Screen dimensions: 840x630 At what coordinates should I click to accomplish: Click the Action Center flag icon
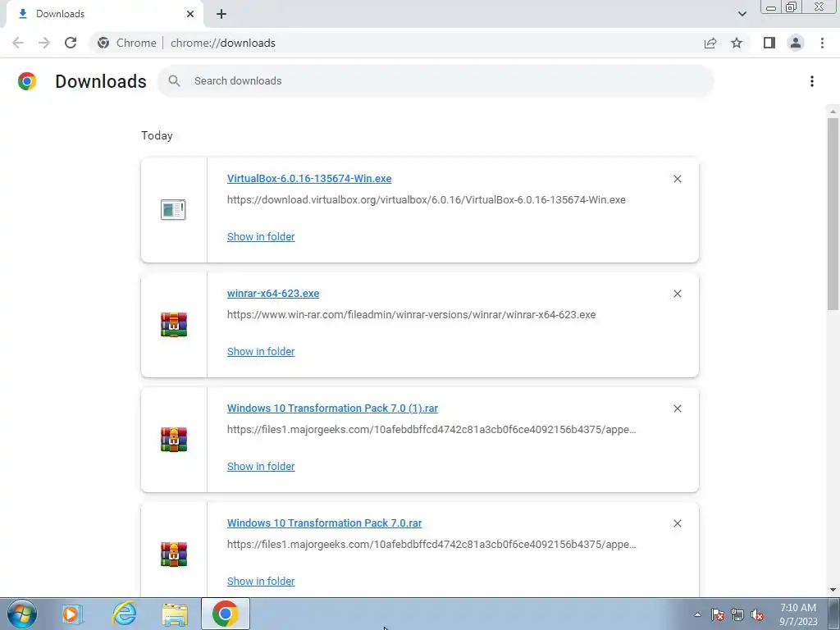tap(718, 614)
